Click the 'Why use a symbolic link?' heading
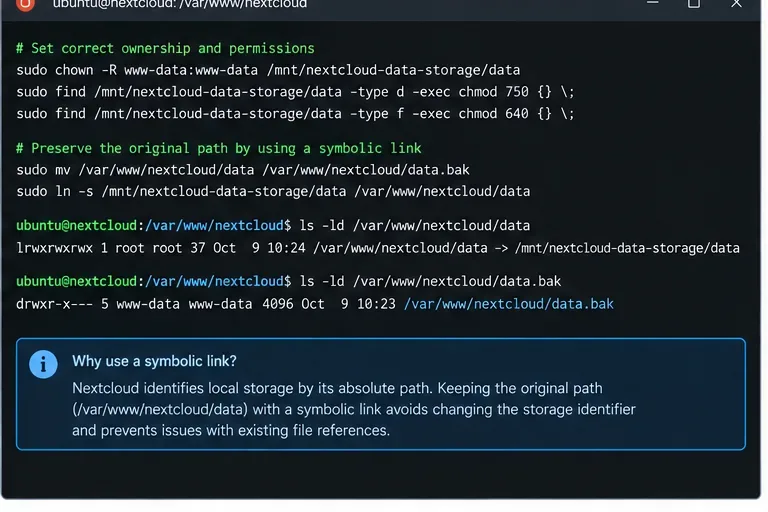The width and height of the screenshot is (768, 512). 154,361
